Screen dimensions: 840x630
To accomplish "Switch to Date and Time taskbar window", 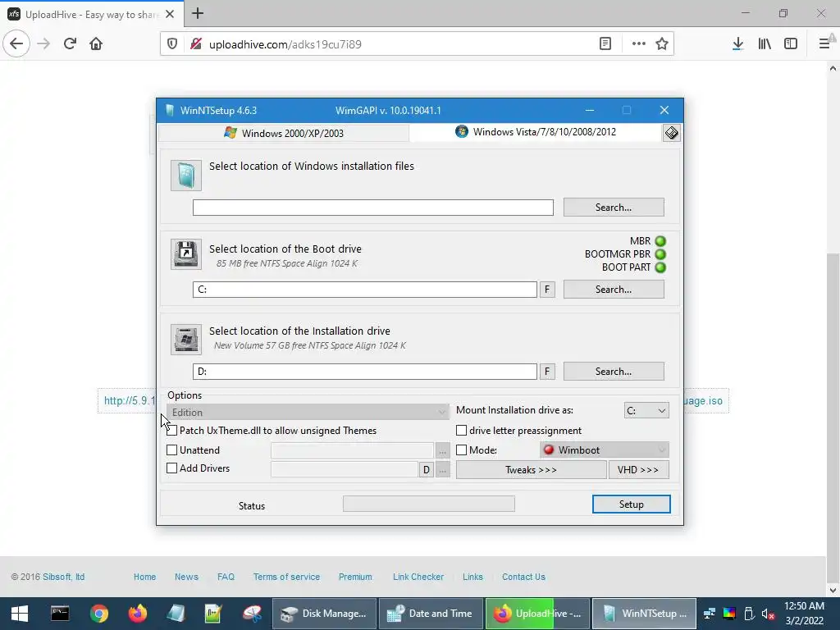I will pyautogui.click(x=431, y=614).
